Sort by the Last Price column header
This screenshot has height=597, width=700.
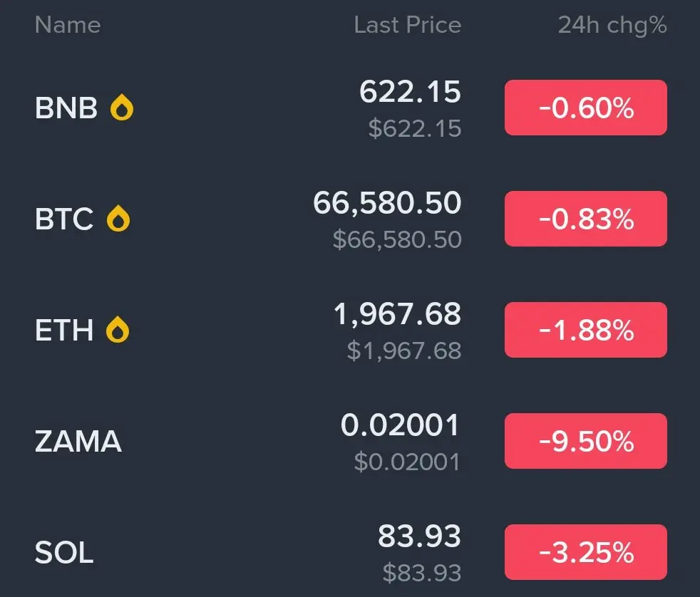[x=407, y=26]
